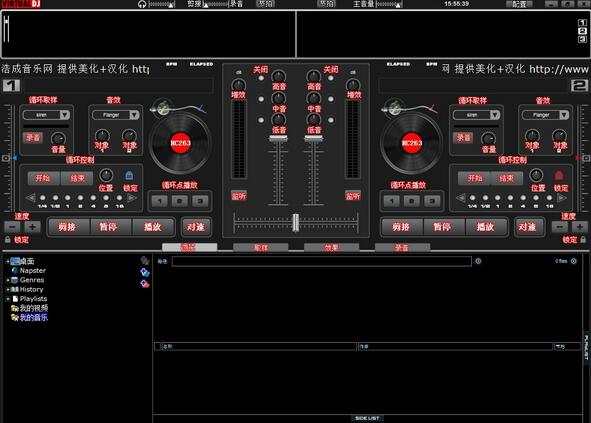Screen dimensions: 591x423
Task: Toggle the red loop lock icon on deck 2
Action: pyautogui.click(x=559, y=175)
